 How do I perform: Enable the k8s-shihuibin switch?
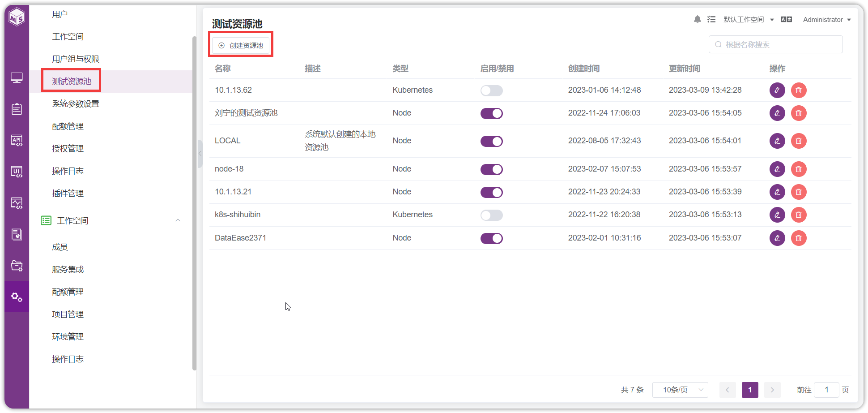(x=492, y=215)
